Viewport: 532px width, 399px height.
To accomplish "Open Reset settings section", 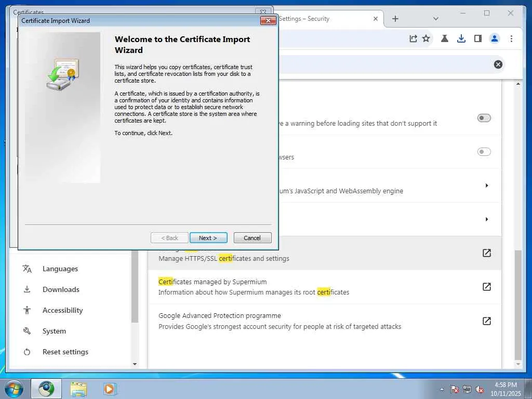I will pyautogui.click(x=65, y=352).
